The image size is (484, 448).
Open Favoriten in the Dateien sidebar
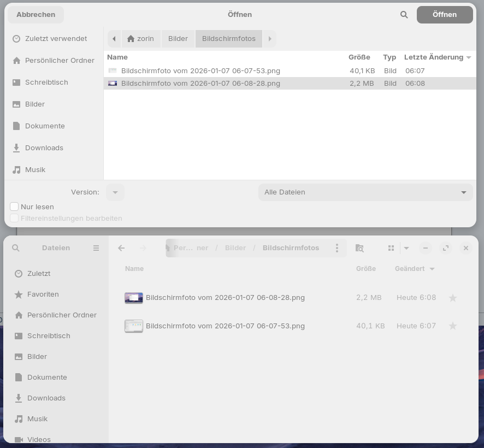pos(43,294)
